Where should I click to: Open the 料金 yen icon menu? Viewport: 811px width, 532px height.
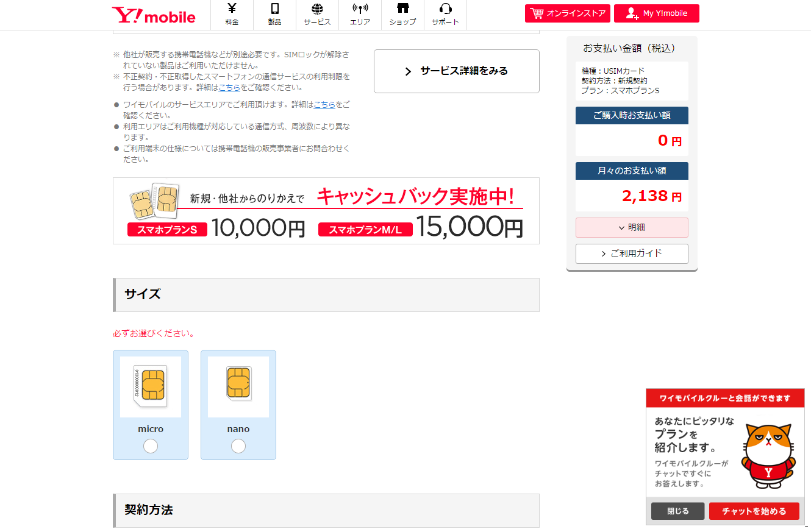pos(232,15)
